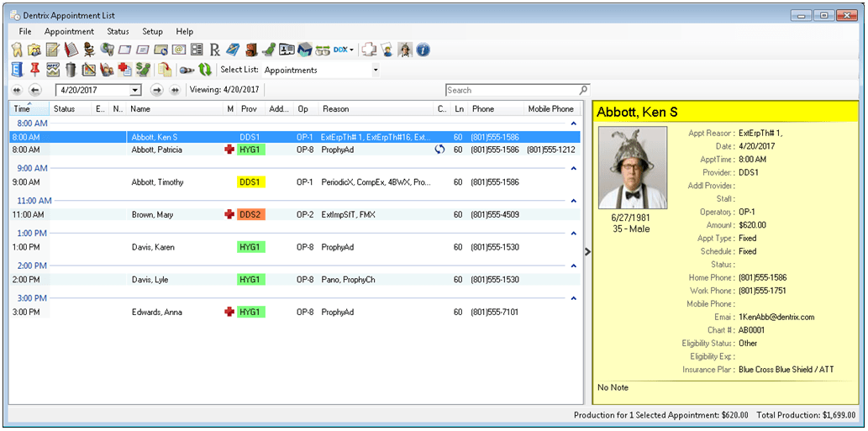868x431 pixels.
Task: Click the search magnifier icon
Action: click(x=583, y=90)
